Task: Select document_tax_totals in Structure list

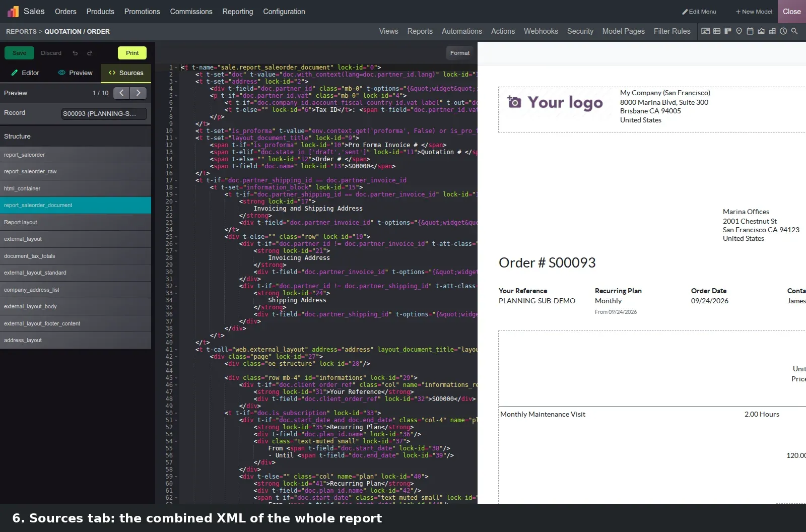Action: click(x=76, y=256)
